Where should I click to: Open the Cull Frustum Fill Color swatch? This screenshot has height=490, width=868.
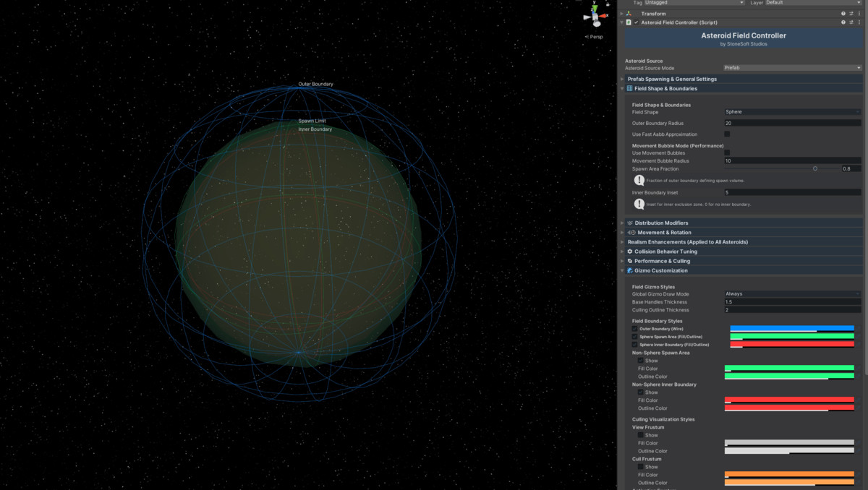789,475
